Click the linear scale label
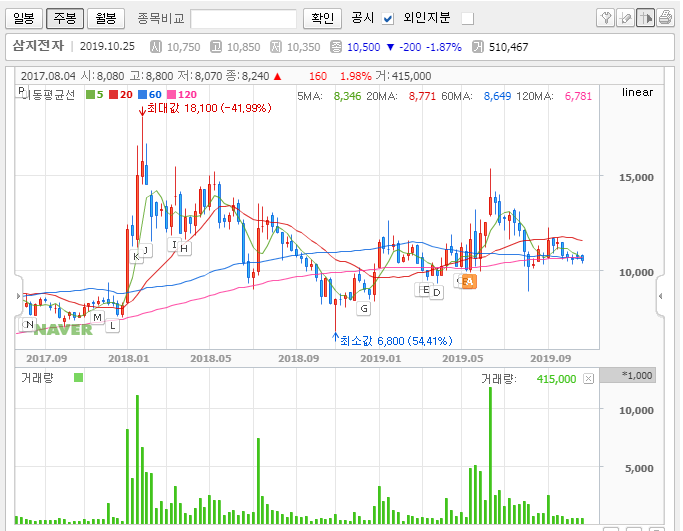 coord(637,92)
